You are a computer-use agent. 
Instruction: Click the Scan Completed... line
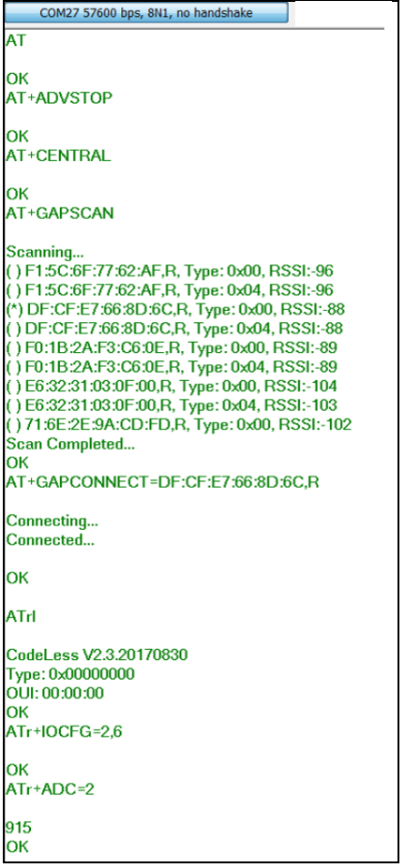click(70, 444)
